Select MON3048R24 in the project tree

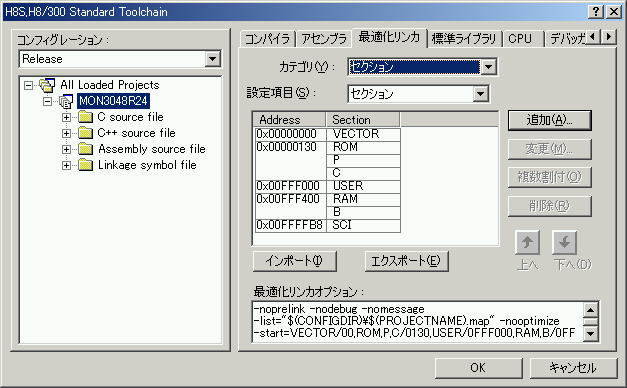coord(113,101)
